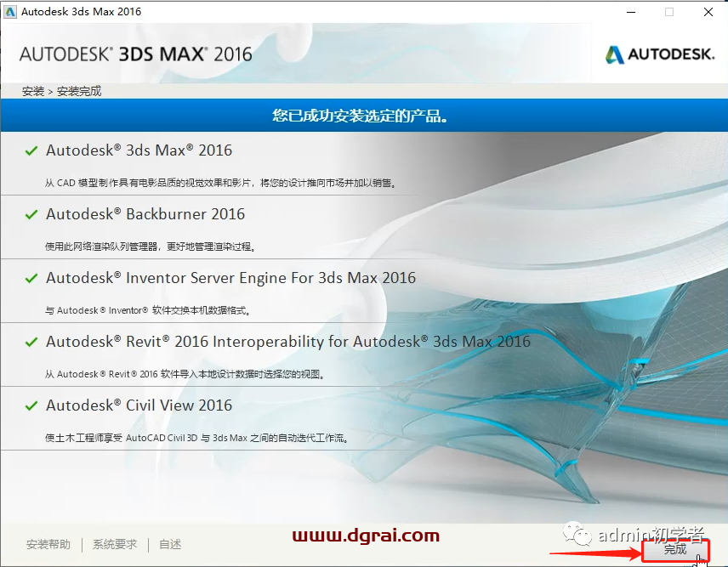Open the 自述 readme link
The image size is (728, 567).
point(170,544)
